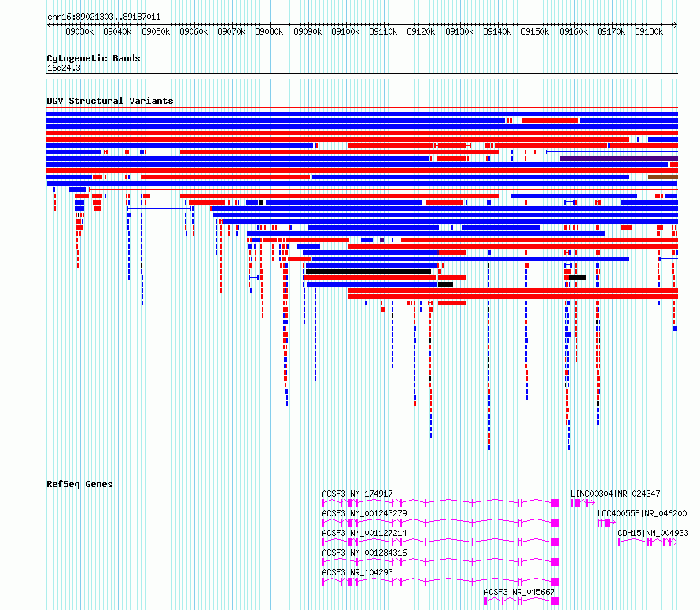Select the 89110k ruler tick label

click(x=383, y=31)
